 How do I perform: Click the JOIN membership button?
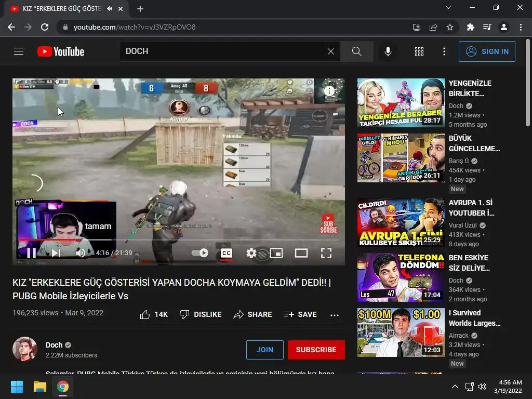(264, 350)
